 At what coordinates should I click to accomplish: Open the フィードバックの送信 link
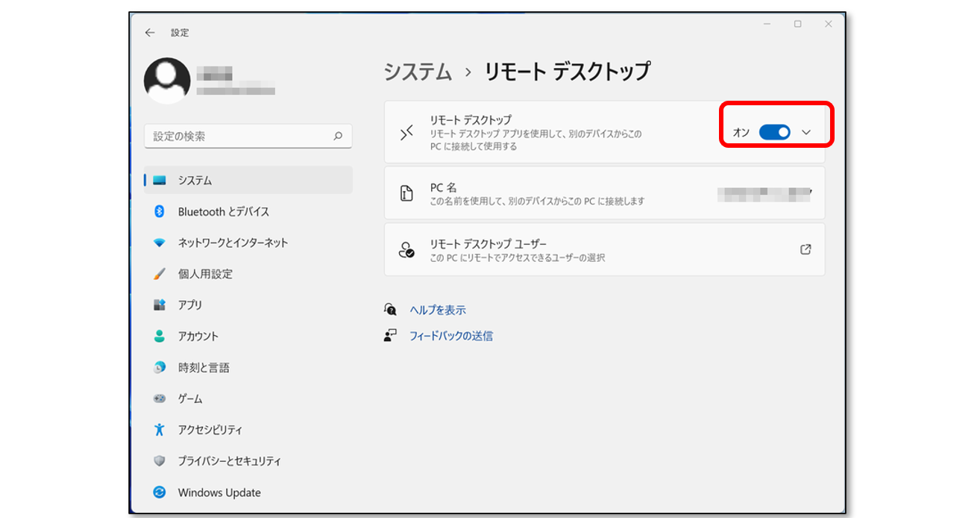(451, 336)
